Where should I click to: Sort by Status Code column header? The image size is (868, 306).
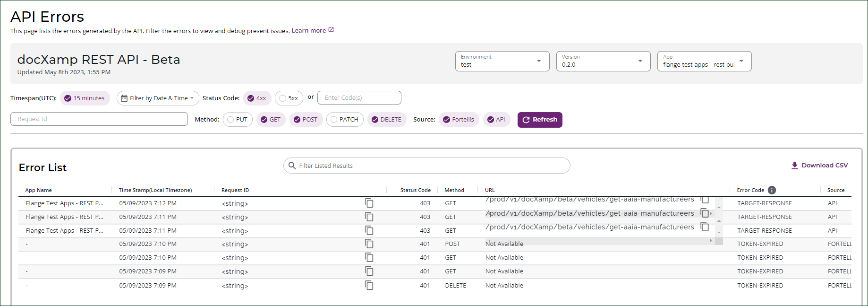coord(415,190)
